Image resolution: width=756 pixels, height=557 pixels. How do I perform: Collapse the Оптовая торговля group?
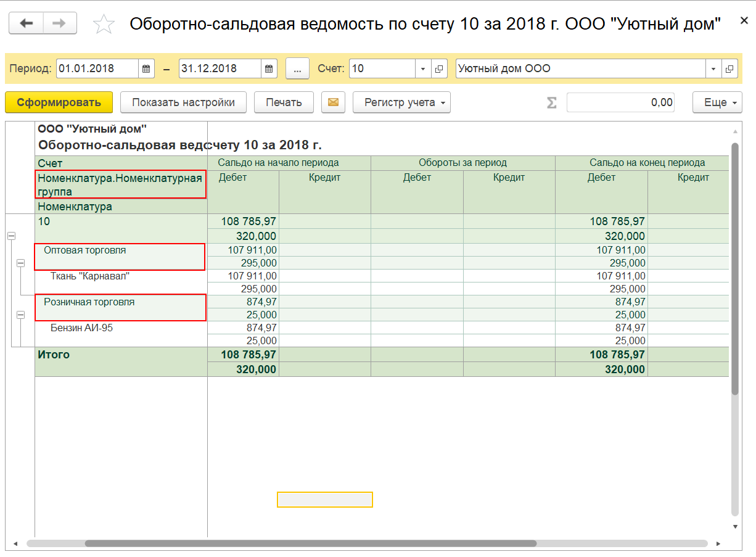click(20, 263)
